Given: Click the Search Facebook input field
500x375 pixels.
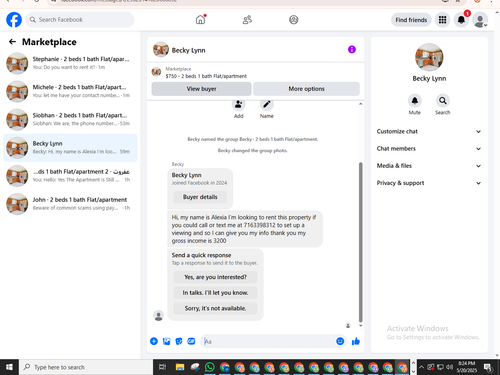Looking at the screenshot, I should pos(80,20).
